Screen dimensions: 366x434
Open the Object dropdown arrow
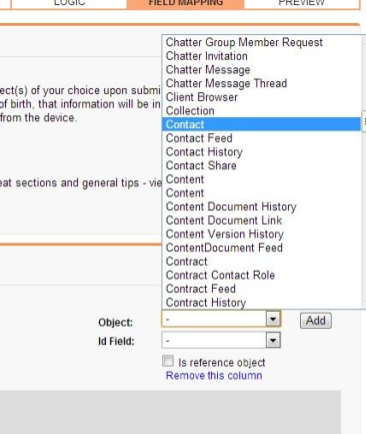(273, 319)
